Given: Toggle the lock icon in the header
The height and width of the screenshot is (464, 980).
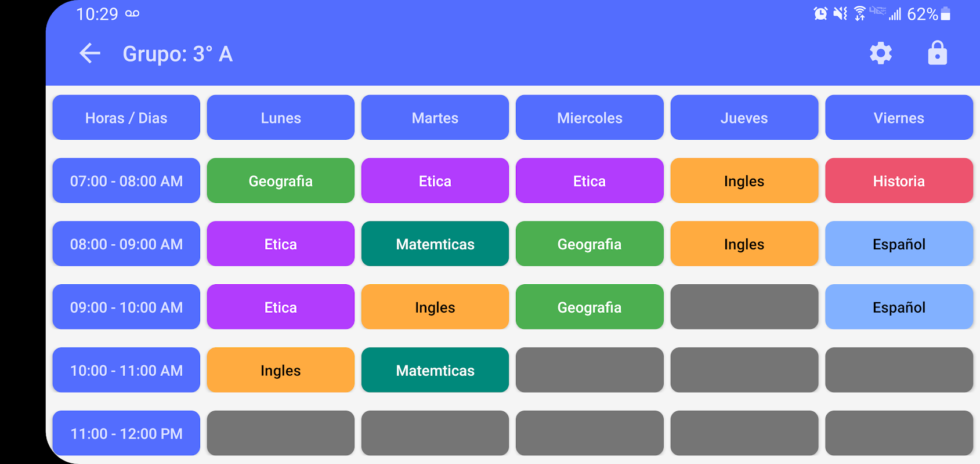Looking at the screenshot, I should [937, 53].
